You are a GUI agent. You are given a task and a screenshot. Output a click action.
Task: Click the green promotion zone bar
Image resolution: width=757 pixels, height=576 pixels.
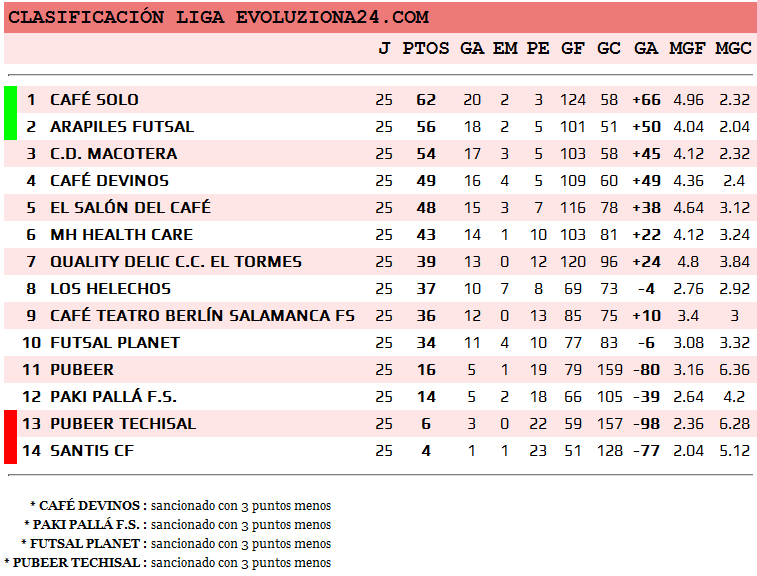coord(10,113)
